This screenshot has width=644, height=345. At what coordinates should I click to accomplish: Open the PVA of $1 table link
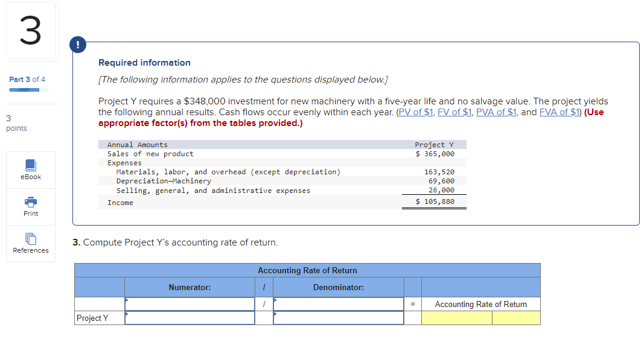pyautogui.click(x=496, y=112)
